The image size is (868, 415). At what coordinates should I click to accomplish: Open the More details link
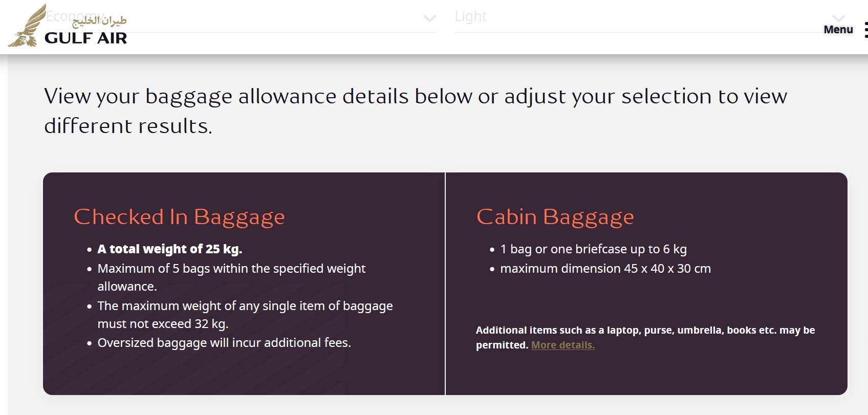point(562,345)
